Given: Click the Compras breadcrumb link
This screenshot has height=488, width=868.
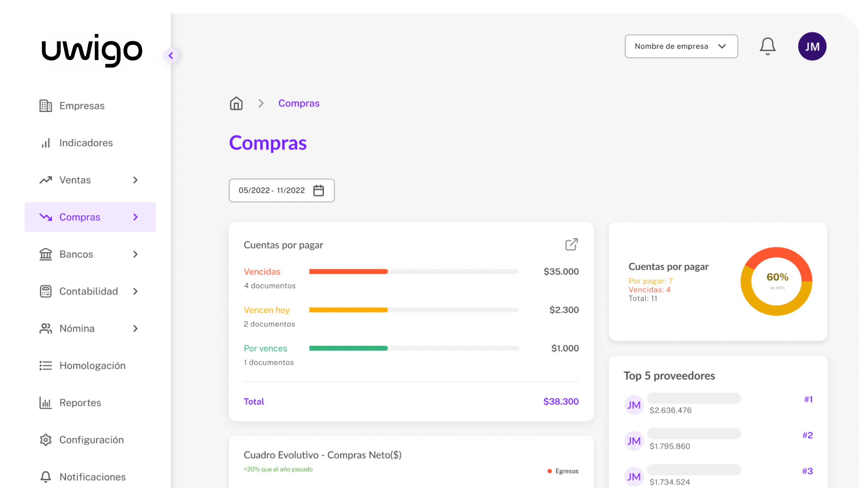Looking at the screenshot, I should [x=299, y=103].
